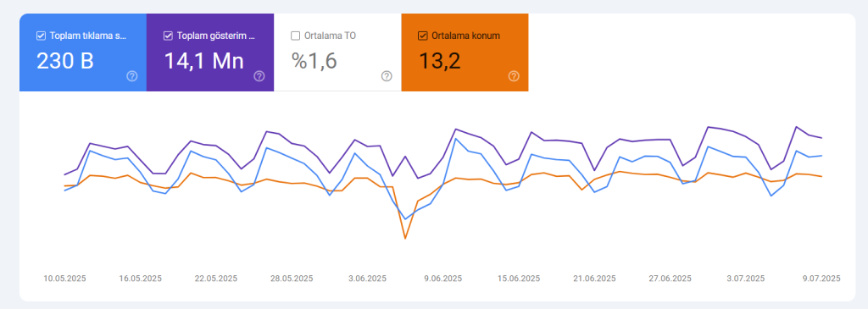This screenshot has height=309, width=868.
Task: Click the 3.07.2025 date label
Action: 745,278
